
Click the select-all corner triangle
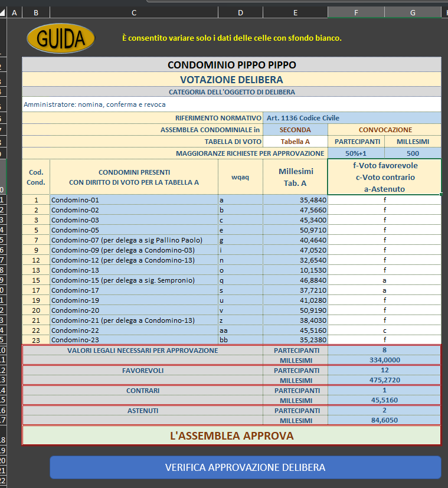click(x=3, y=13)
